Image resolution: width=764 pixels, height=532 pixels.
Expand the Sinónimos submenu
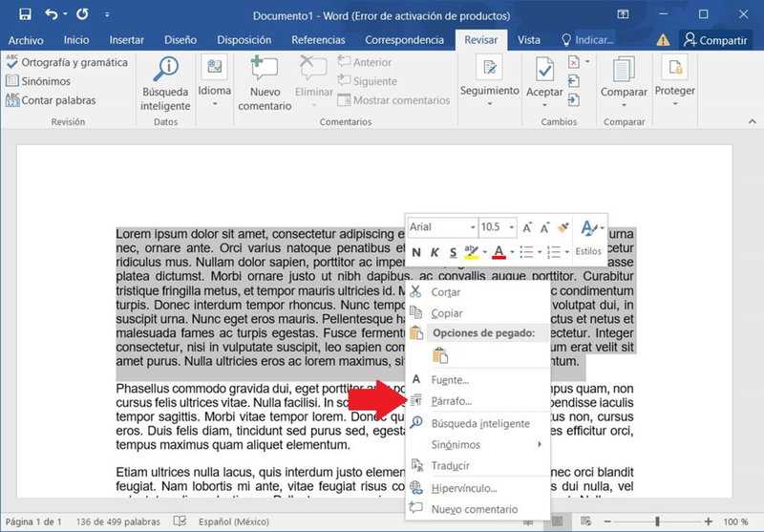pos(478,444)
